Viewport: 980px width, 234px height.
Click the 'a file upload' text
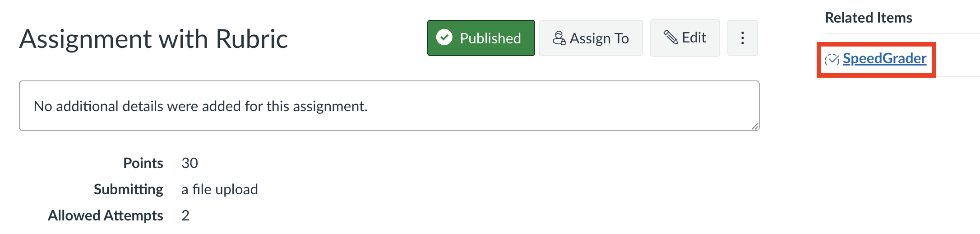(x=219, y=189)
